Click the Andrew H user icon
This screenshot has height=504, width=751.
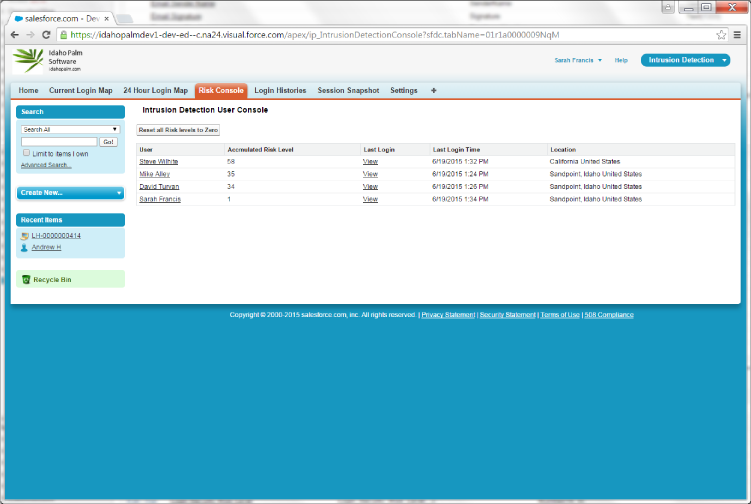(24, 247)
